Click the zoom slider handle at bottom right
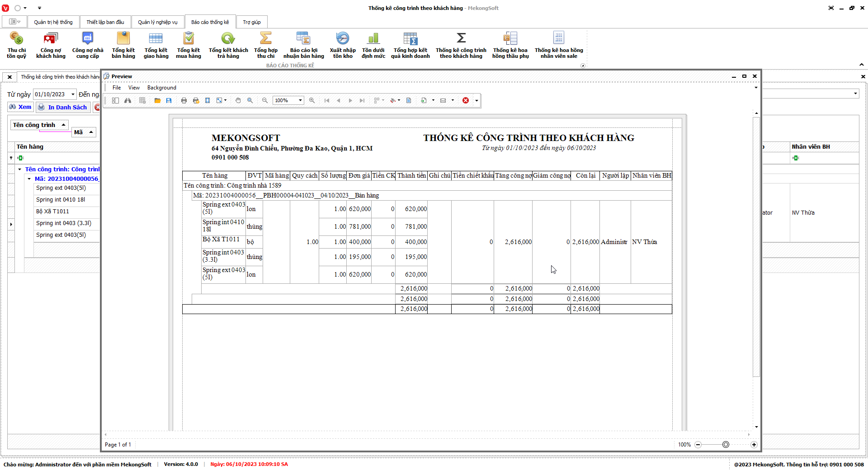The image size is (868, 470). point(726,445)
